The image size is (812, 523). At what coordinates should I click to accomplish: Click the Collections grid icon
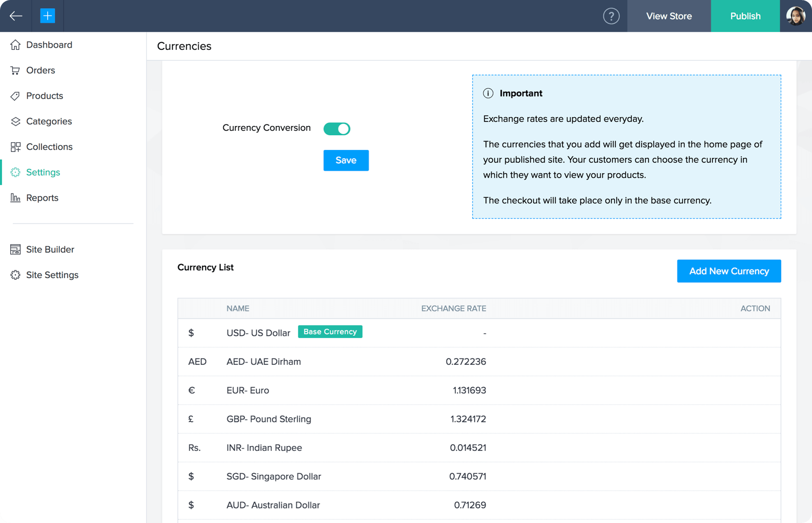point(16,147)
